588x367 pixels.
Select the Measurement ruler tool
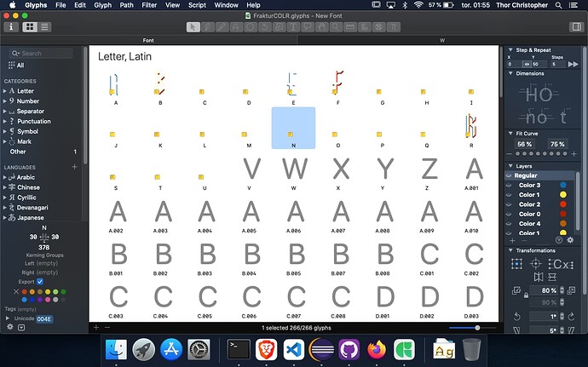tap(350, 27)
